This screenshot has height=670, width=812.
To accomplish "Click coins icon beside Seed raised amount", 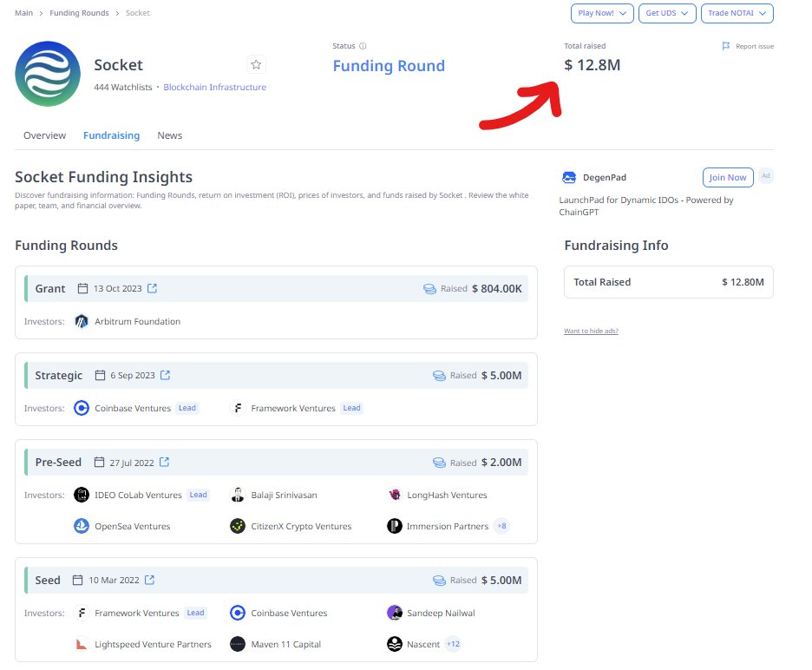I will coord(439,581).
